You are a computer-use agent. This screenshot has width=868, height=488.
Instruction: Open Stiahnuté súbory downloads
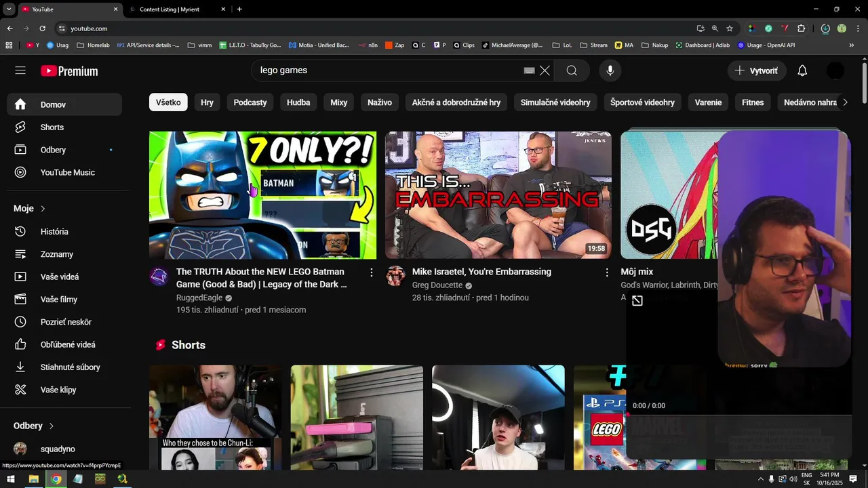[x=64, y=367]
